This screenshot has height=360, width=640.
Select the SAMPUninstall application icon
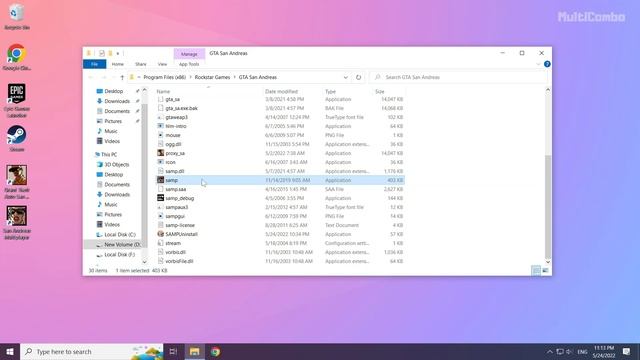click(x=160, y=234)
